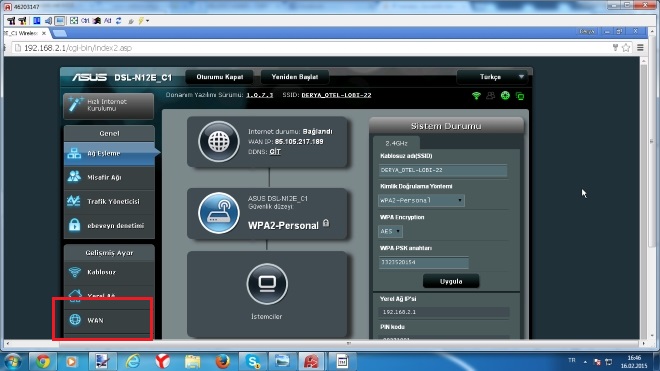Click the İstemciler computer icon
Screen dimensions: 660x371
click(x=267, y=284)
